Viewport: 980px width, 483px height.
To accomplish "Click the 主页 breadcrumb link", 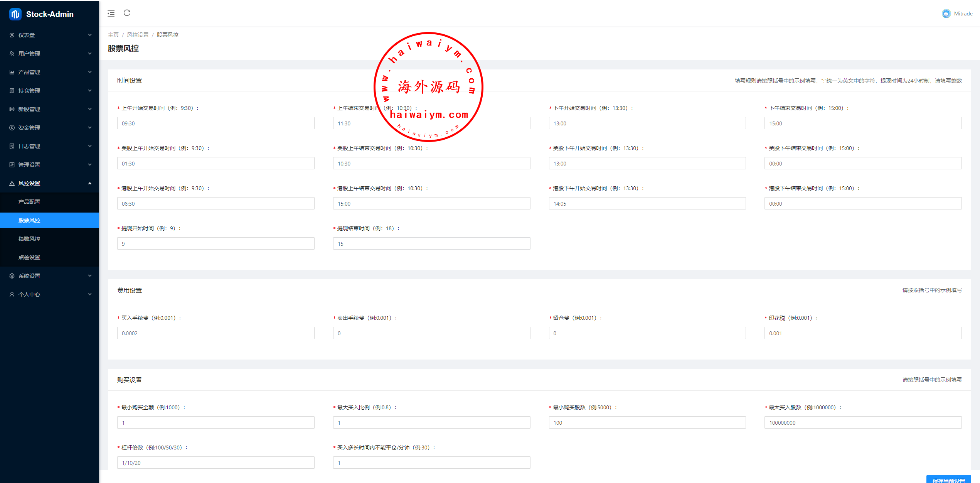I will coord(113,35).
